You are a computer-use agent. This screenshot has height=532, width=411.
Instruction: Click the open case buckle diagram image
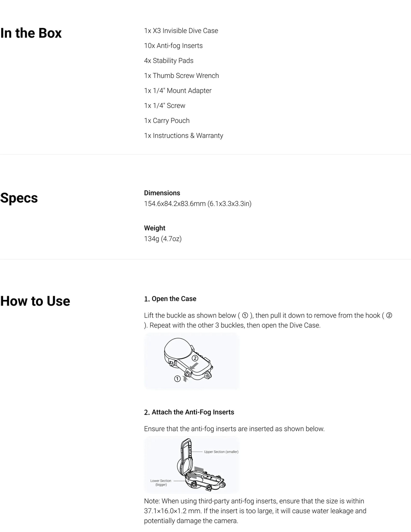[191, 361]
